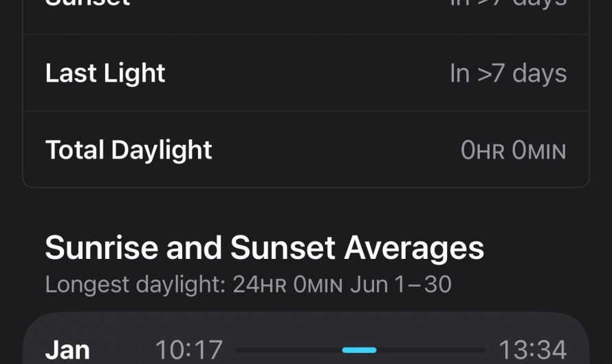Tap the Last Light row label
Screen dimensions: 612x364
[105, 73]
